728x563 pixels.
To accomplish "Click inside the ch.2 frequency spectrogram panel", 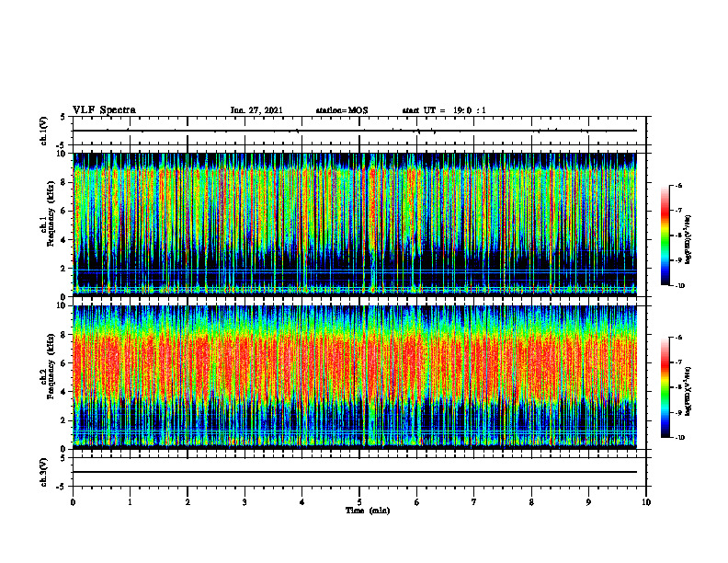I will 355,377.
